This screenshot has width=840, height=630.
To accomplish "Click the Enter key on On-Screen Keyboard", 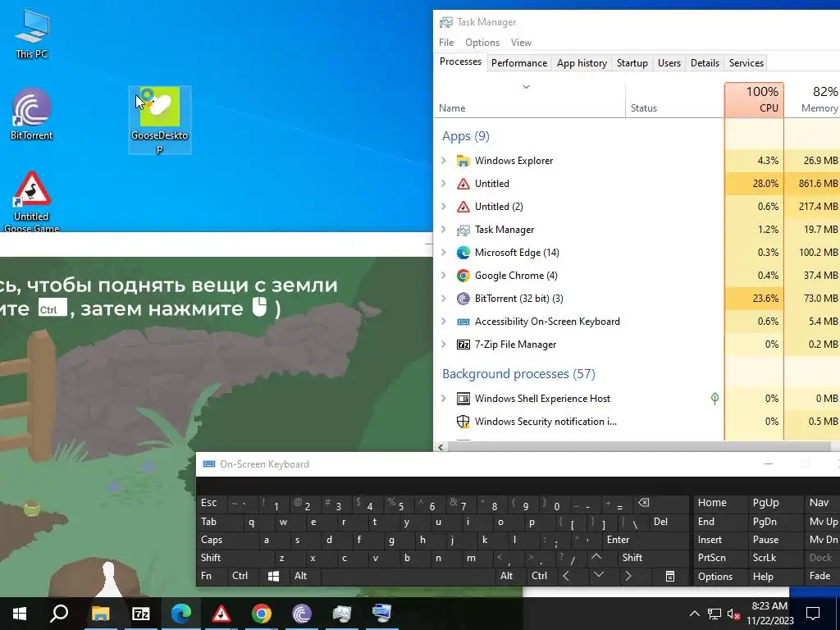I will (646, 540).
